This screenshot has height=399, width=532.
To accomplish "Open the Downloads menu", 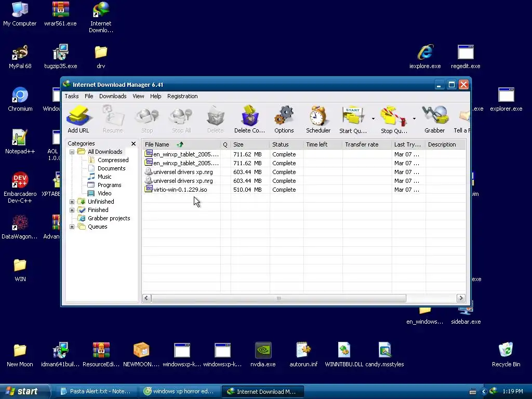I will pyautogui.click(x=113, y=96).
